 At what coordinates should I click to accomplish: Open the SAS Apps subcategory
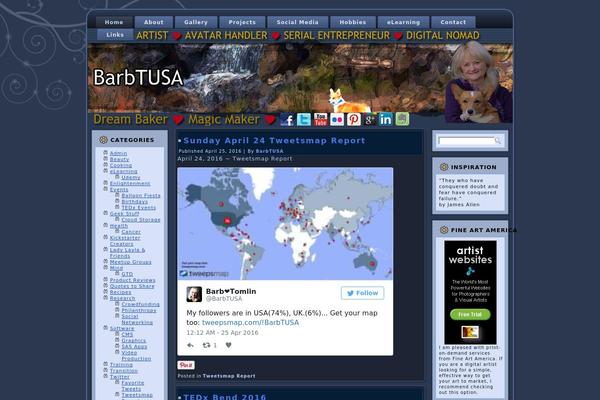tap(134, 346)
